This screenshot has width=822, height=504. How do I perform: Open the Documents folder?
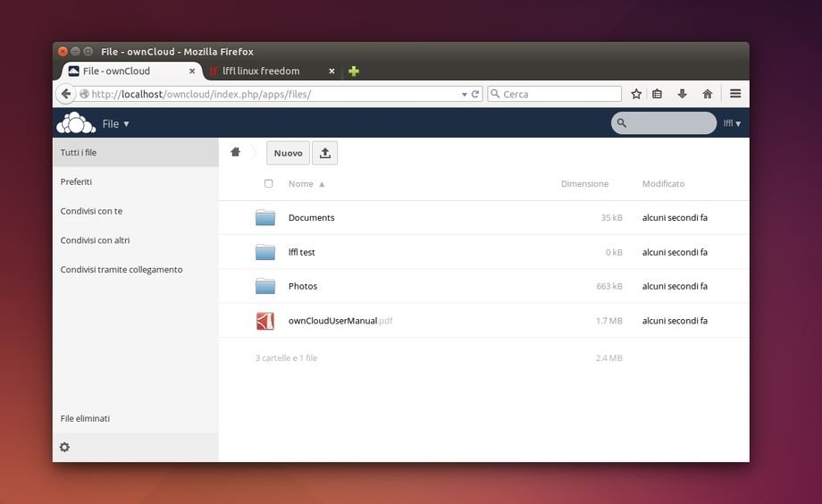[x=311, y=218]
